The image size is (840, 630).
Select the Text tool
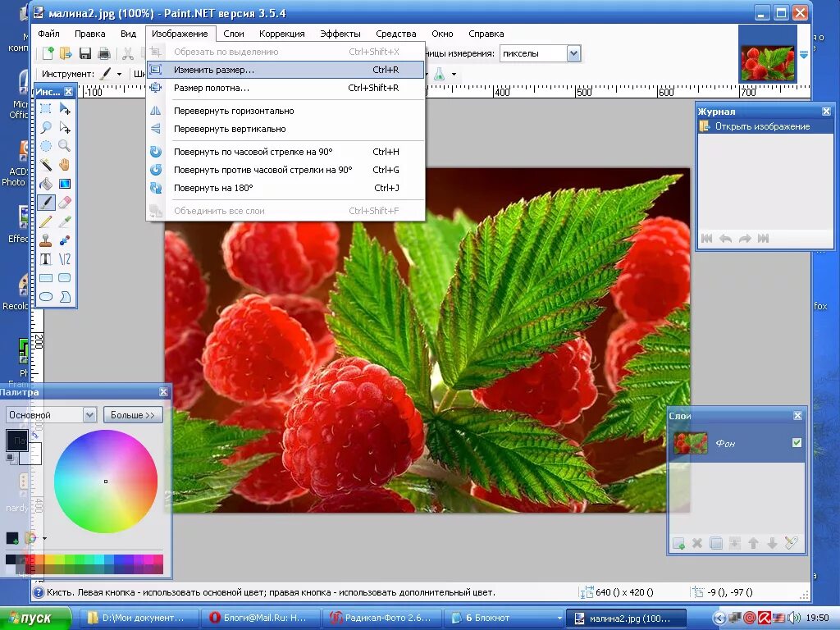(x=46, y=259)
